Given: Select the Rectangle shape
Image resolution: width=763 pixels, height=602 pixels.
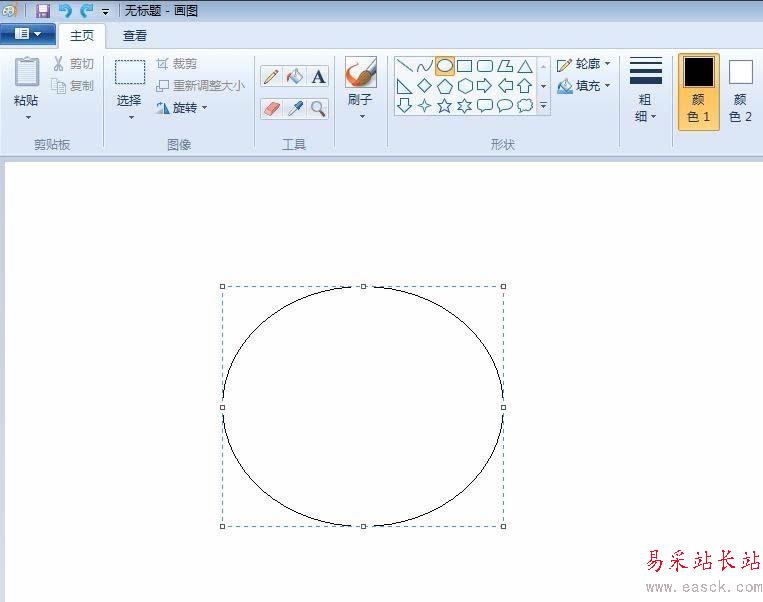Looking at the screenshot, I should tap(465, 66).
